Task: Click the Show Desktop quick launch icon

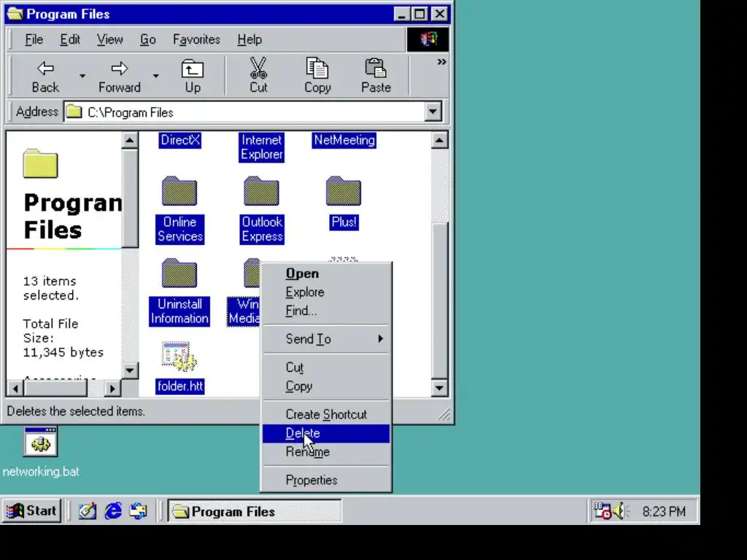Action: pos(88,511)
